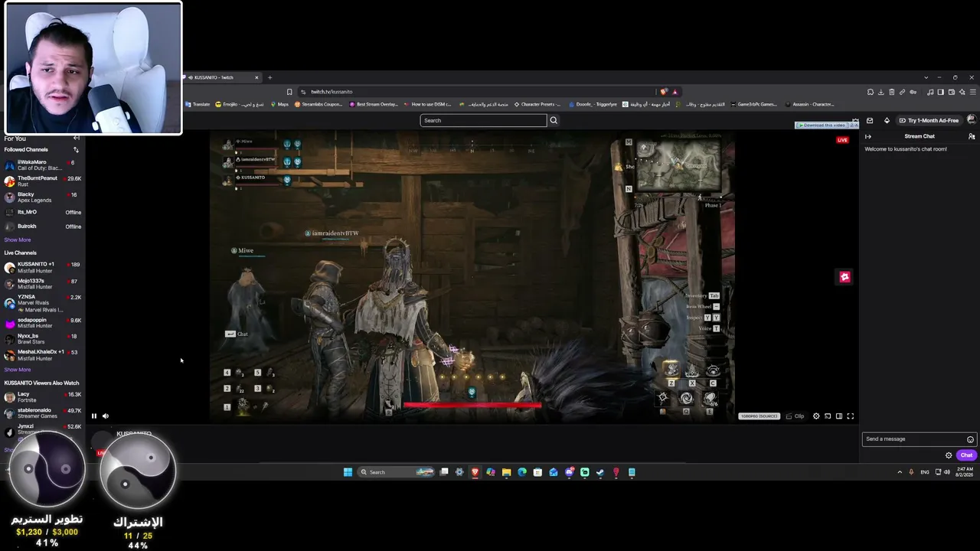980x551 pixels.
Task: Open the Translate bookmark
Action: (198, 104)
